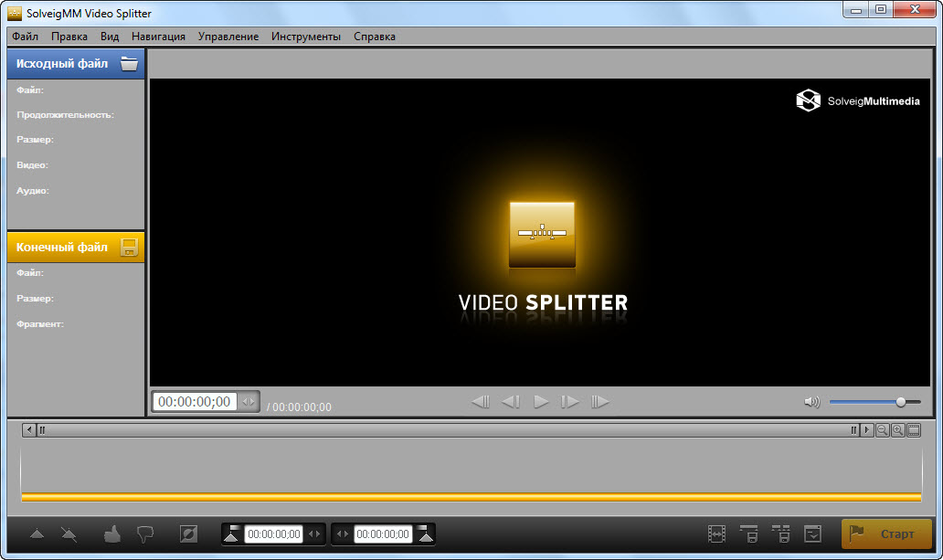Mute audio with the speaker icon
This screenshot has height=560, width=943.
pos(812,402)
